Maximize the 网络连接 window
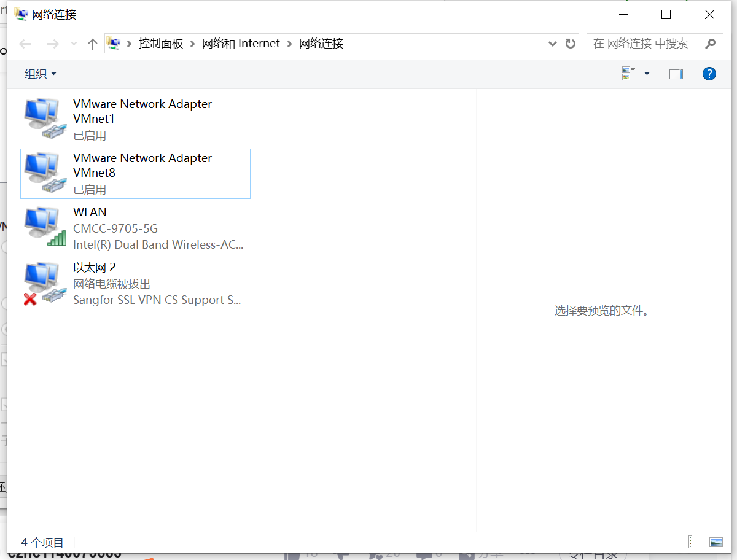The height and width of the screenshot is (560, 737). click(666, 14)
